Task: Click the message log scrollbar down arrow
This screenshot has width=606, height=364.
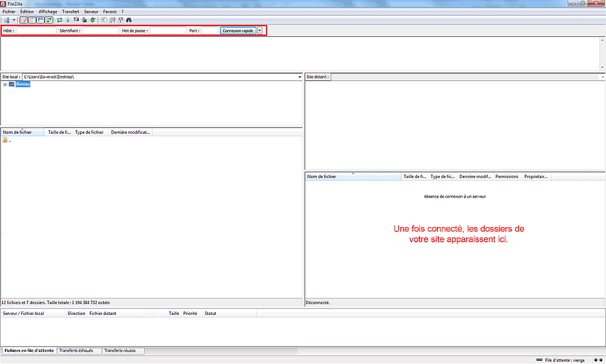Action: coord(602,67)
